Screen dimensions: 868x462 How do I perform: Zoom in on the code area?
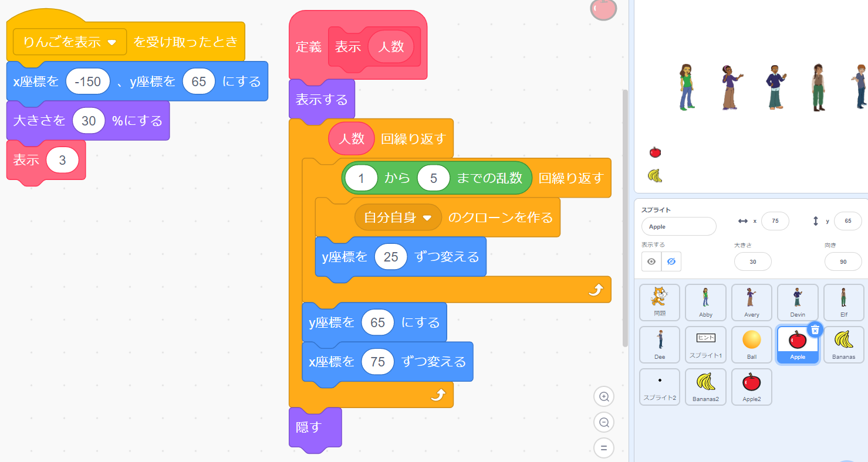pyautogui.click(x=603, y=396)
